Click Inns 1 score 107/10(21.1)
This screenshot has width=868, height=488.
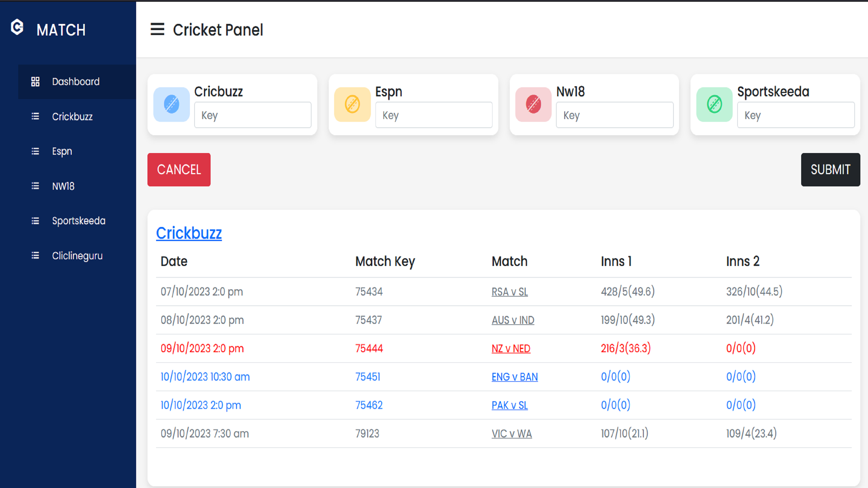coord(624,434)
